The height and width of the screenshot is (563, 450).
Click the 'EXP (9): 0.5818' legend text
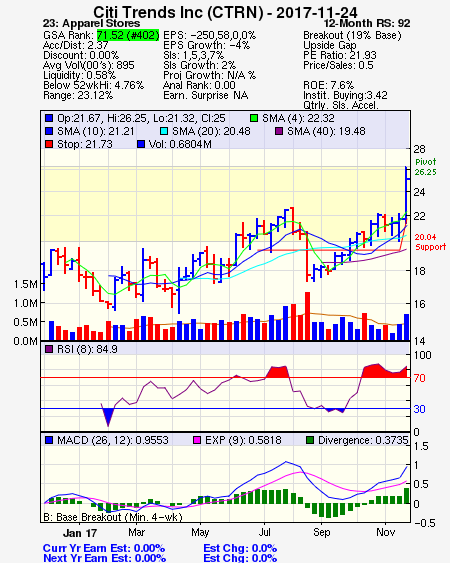click(x=243, y=440)
